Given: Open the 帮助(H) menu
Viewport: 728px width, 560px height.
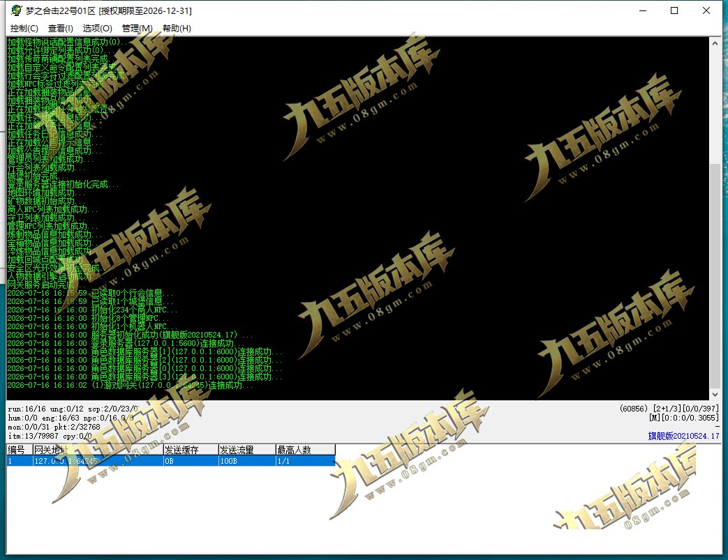Looking at the screenshot, I should (177, 29).
